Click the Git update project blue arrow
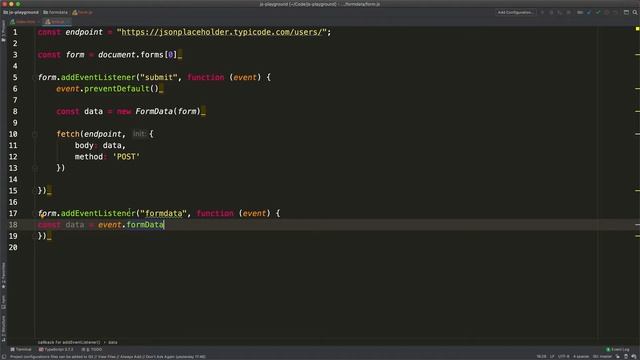Viewport: 640px width, 360px height. click(589, 12)
